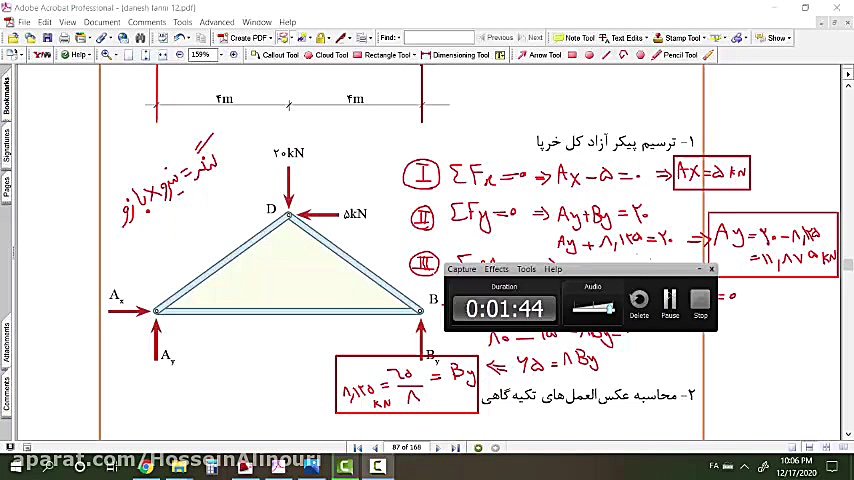
Task: Select the red oval shape tool
Action: [589, 55]
